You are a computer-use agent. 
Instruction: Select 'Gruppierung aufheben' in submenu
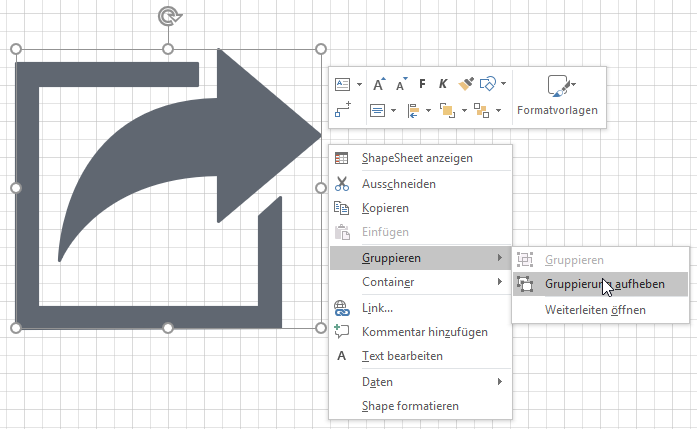(x=604, y=284)
